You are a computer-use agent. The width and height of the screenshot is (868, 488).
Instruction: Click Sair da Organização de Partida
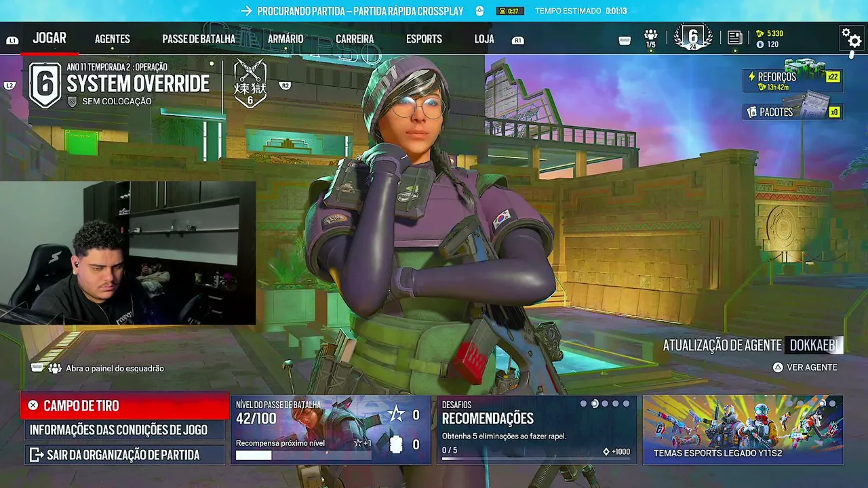(x=125, y=454)
